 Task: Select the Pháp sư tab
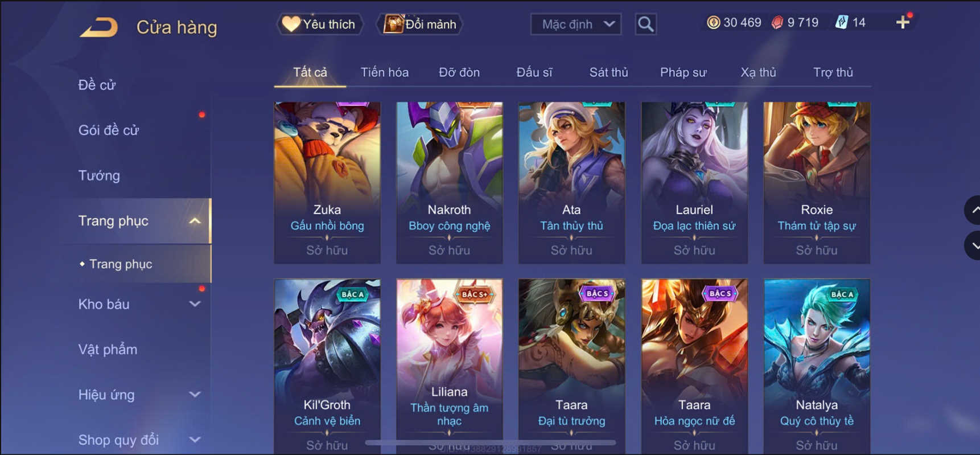click(x=683, y=73)
